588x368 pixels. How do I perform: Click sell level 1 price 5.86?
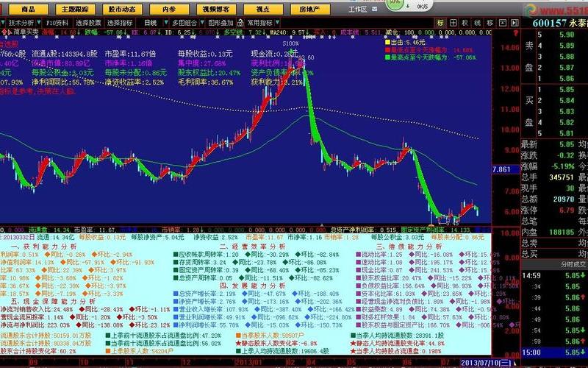[567, 79]
